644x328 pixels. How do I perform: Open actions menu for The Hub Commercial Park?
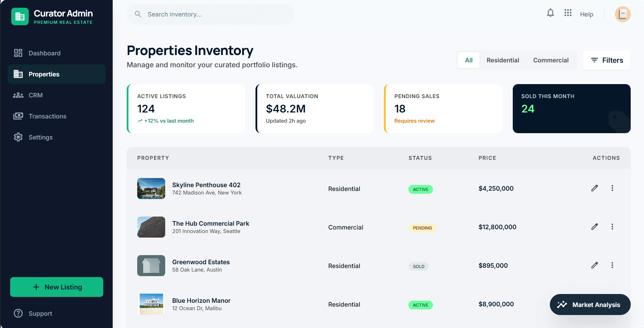click(612, 227)
